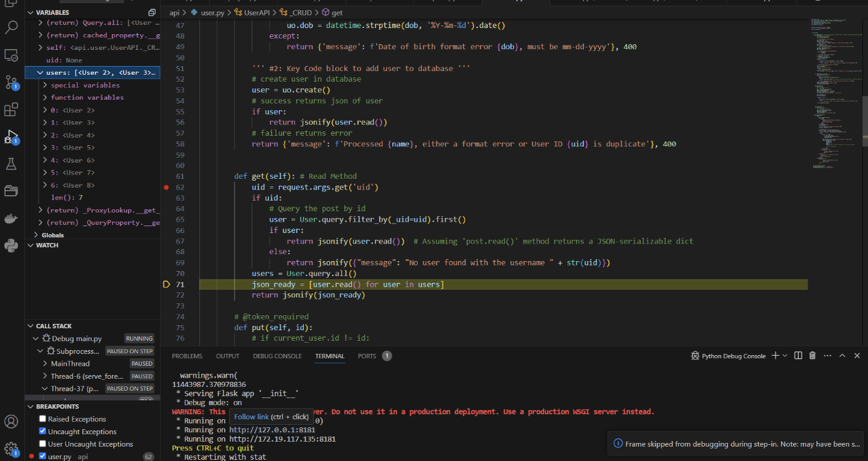This screenshot has height=461, width=868.
Task: Open the Python icon in activity bar
Action: (12, 245)
